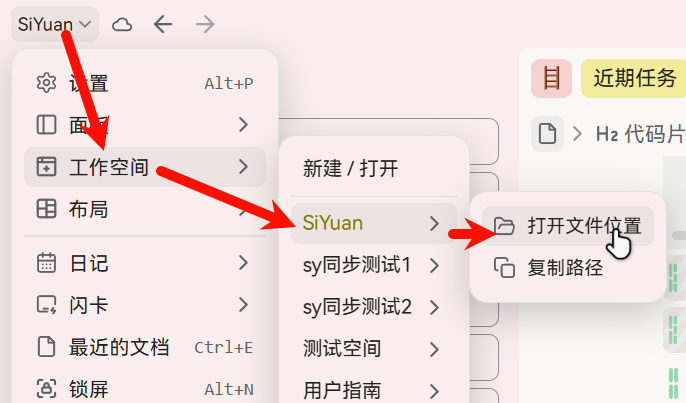Click the calendar icon beside 日记
The width and height of the screenshot is (686, 403).
[46, 263]
